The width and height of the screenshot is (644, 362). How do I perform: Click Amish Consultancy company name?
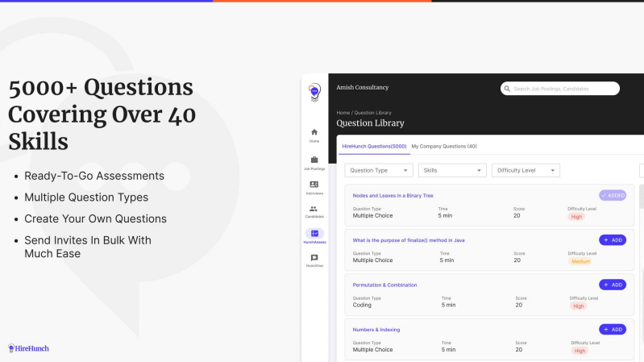362,87
